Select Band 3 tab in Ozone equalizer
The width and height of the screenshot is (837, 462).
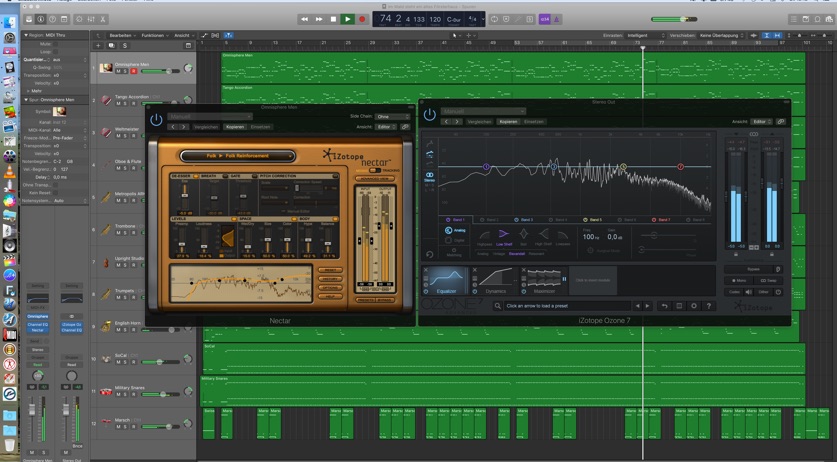523,220
